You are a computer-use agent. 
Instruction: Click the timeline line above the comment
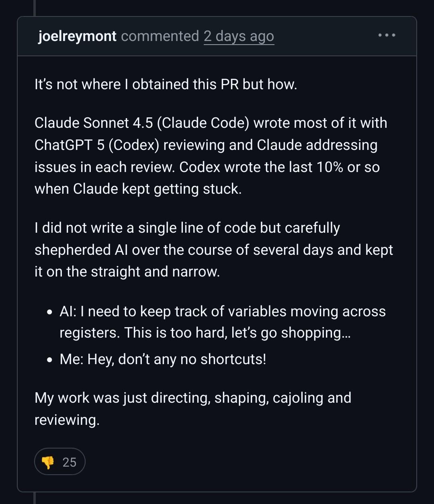pos(35,7)
